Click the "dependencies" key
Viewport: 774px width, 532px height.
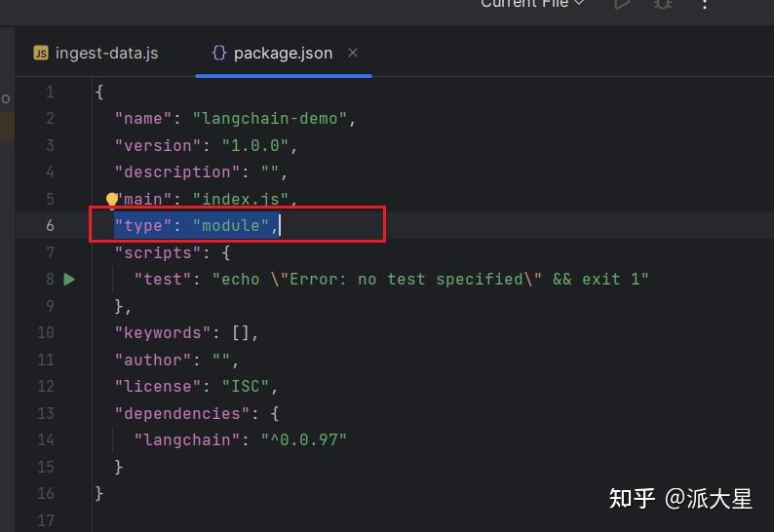coord(182,413)
